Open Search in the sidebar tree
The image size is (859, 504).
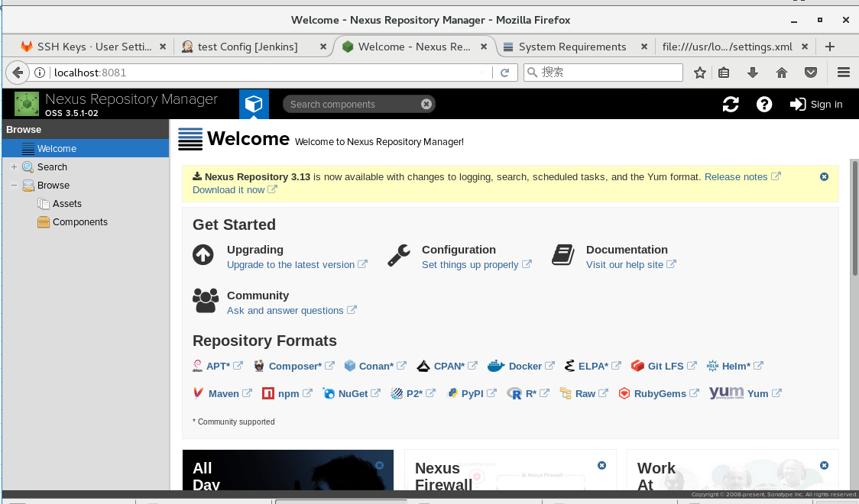52,167
